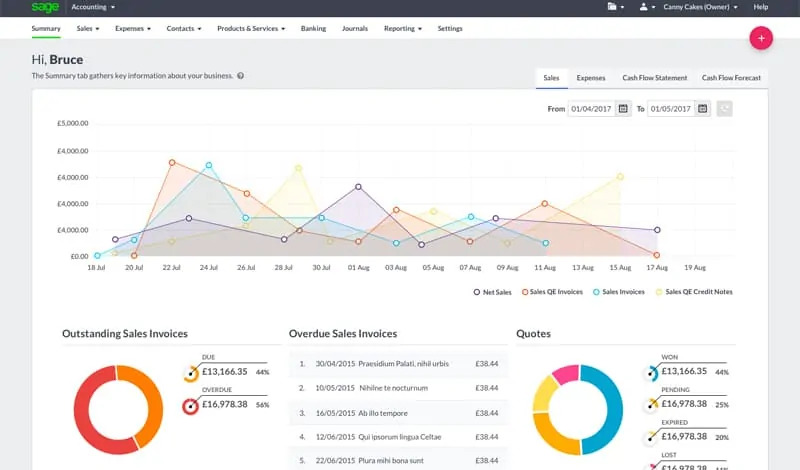The height and width of the screenshot is (470, 800).
Task: Click the help icon beside the summary description
Action: click(x=241, y=76)
